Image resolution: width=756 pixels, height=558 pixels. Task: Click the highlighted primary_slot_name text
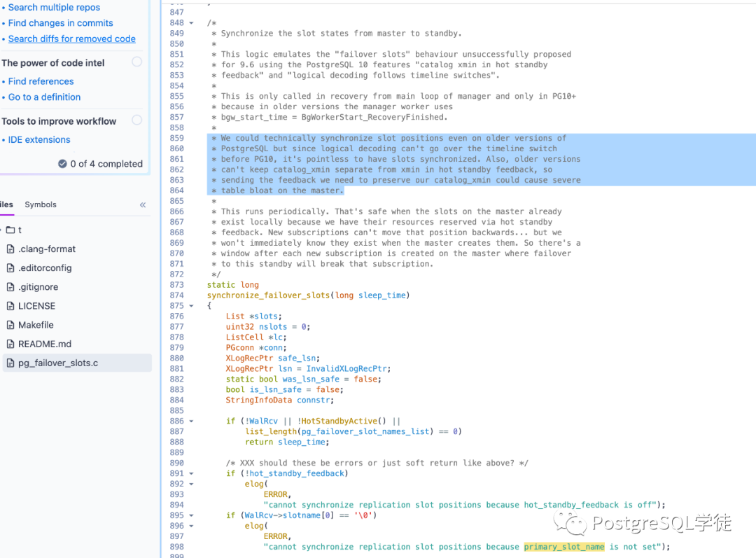pos(564,547)
